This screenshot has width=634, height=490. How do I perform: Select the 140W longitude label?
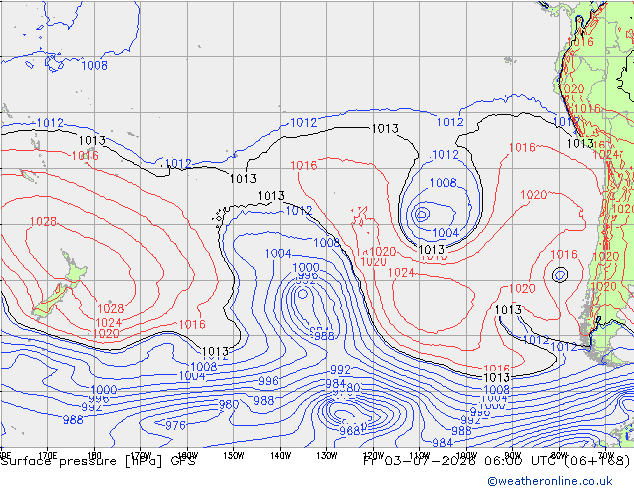tap(280, 456)
